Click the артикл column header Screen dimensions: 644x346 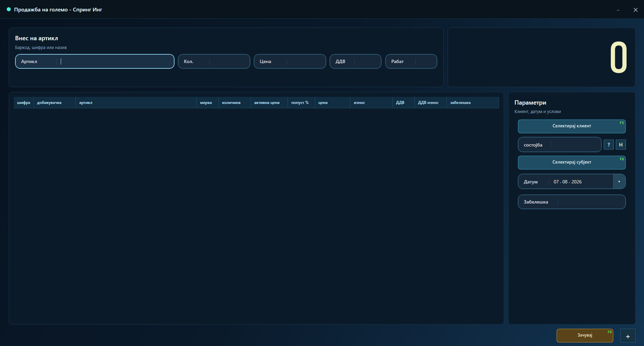coord(136,103)
